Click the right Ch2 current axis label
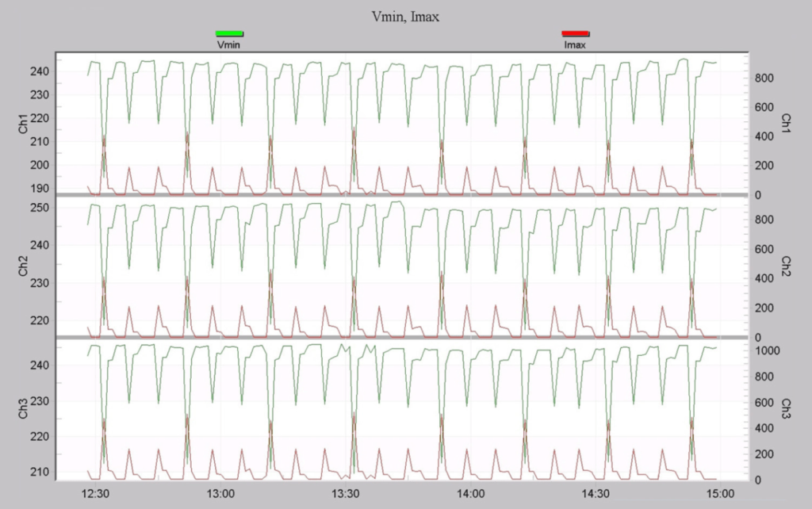 pos(787,264)
